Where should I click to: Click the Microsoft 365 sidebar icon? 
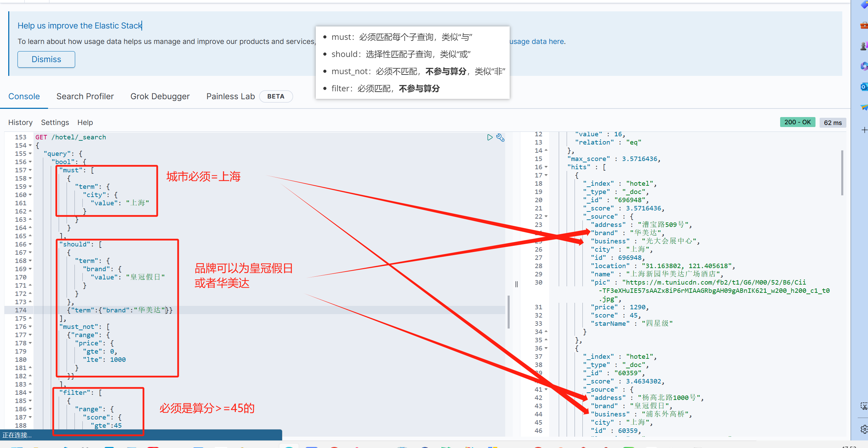click(864, 66)
